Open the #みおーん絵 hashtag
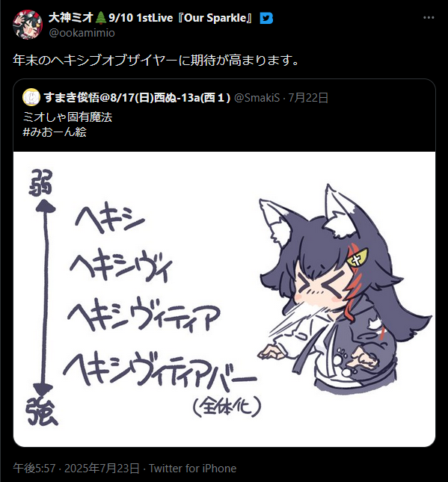Image resolution: width=448 pixels, height=482 pixels. click(55, 132)
